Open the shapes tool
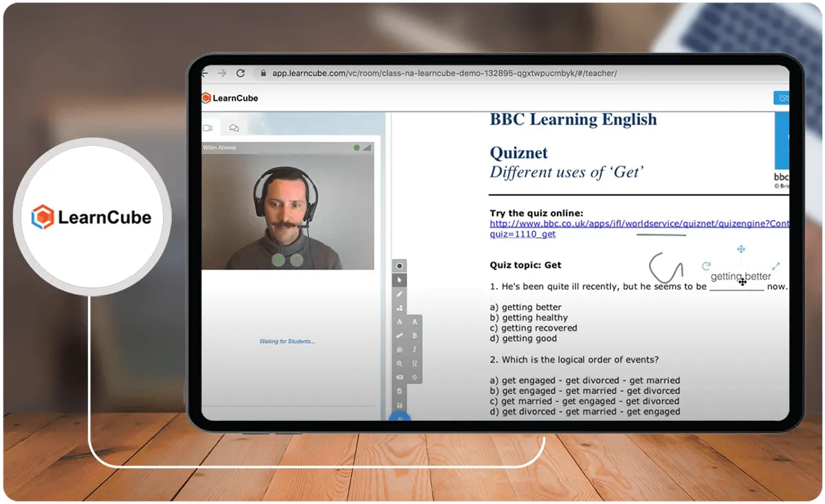The height and width of the screenshot is (504, 825). [x=399, y=308]
